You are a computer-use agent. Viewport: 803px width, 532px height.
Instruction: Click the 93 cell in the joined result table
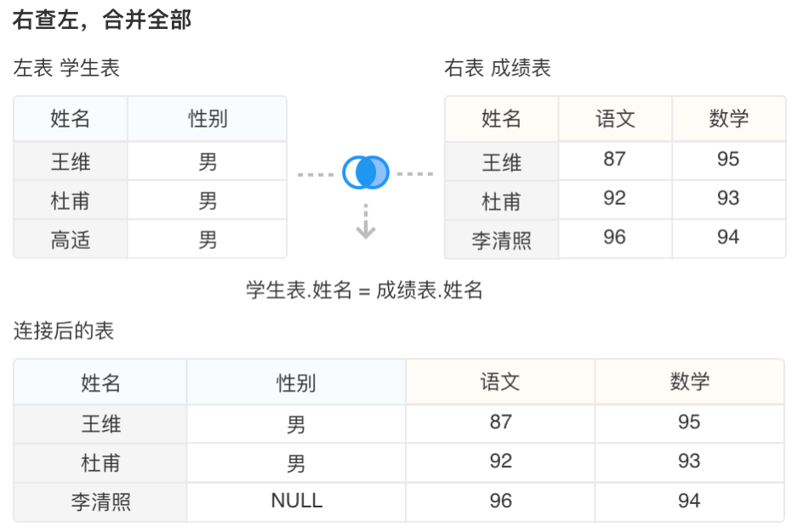pos(689,461)
